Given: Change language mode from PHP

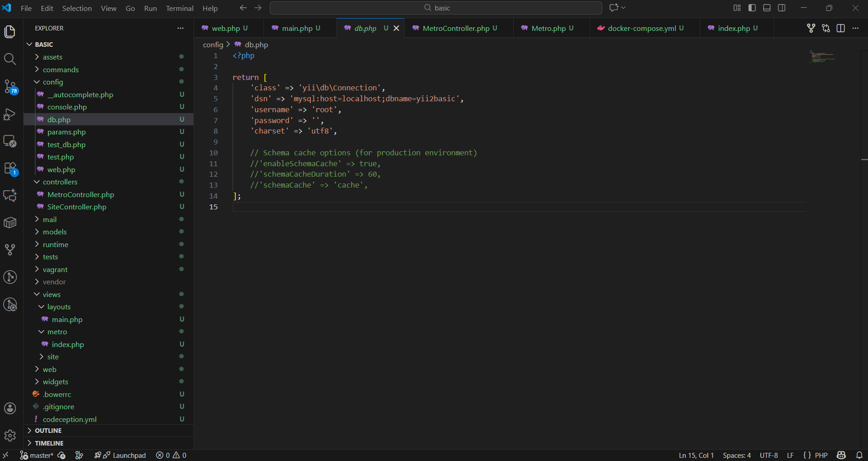Looking at the screenshot, I should click(x=821, y=455).
